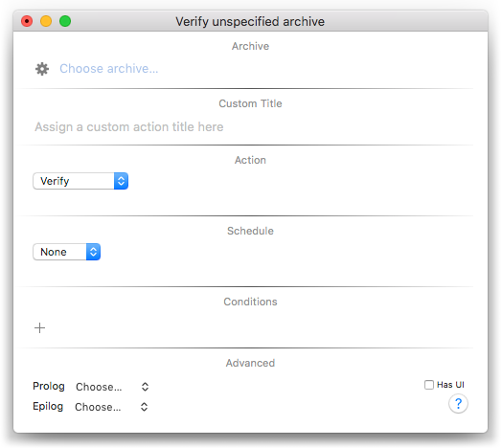Minimize window with the yellow button
Screen dimensions: 502x448
(x=46, y=21)
